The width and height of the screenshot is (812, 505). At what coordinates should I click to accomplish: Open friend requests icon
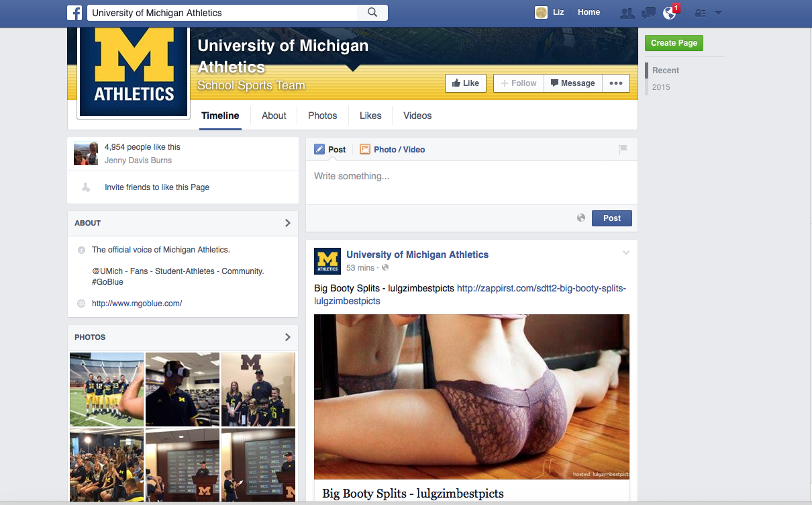[627, 13]
